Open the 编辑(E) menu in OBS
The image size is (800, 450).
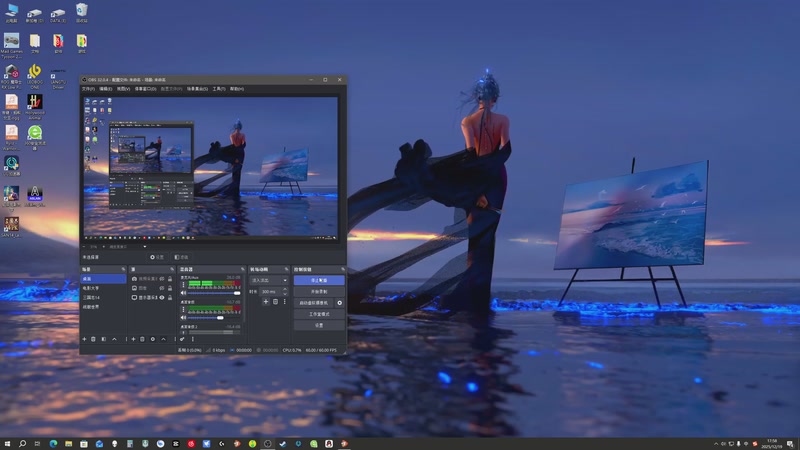(106, 89)
